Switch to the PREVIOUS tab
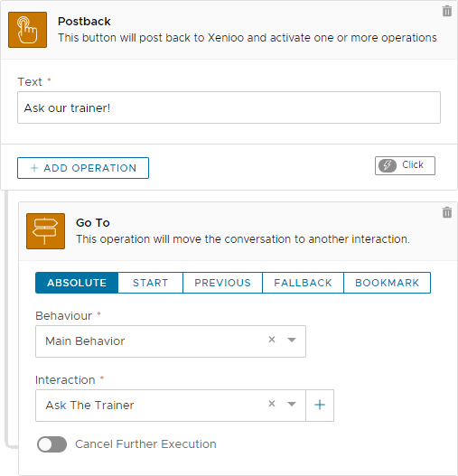Screen dimensions: 458x476 (x=222, y=283)
